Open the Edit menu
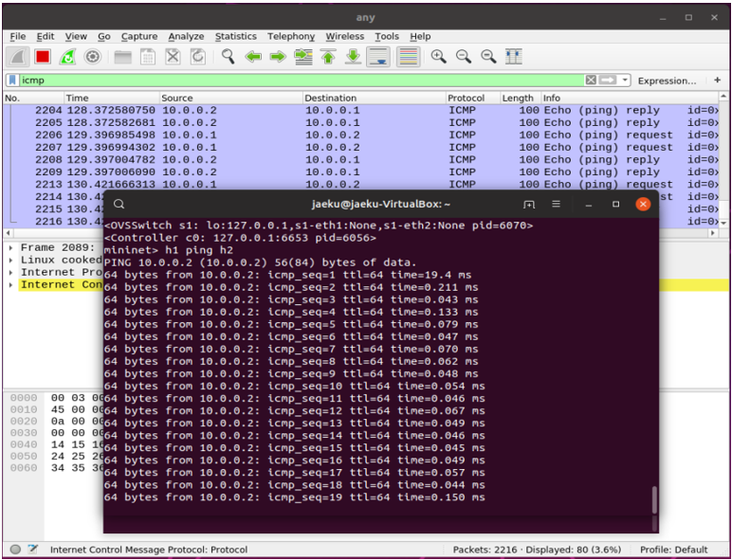This screenshot has height=560, width=732. [46, 36]
